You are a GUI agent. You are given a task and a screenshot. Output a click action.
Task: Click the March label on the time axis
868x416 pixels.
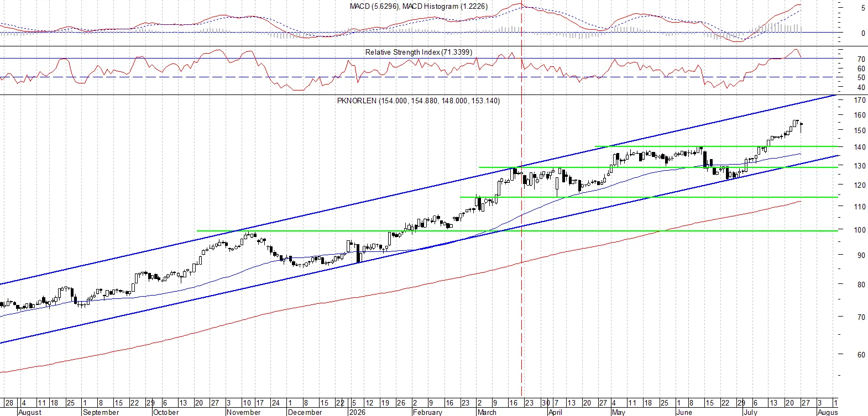tap(487, 412)
